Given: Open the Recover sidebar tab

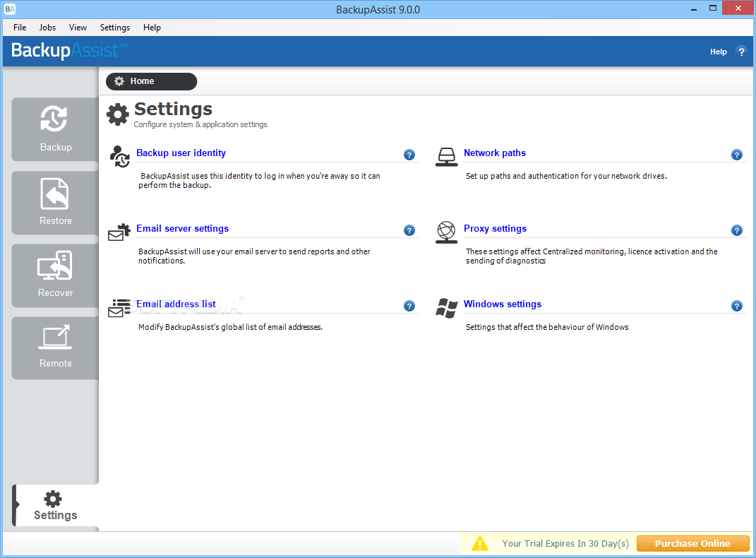Looking at the screenshot, I should pyautogui.click(x=56, y=275).
